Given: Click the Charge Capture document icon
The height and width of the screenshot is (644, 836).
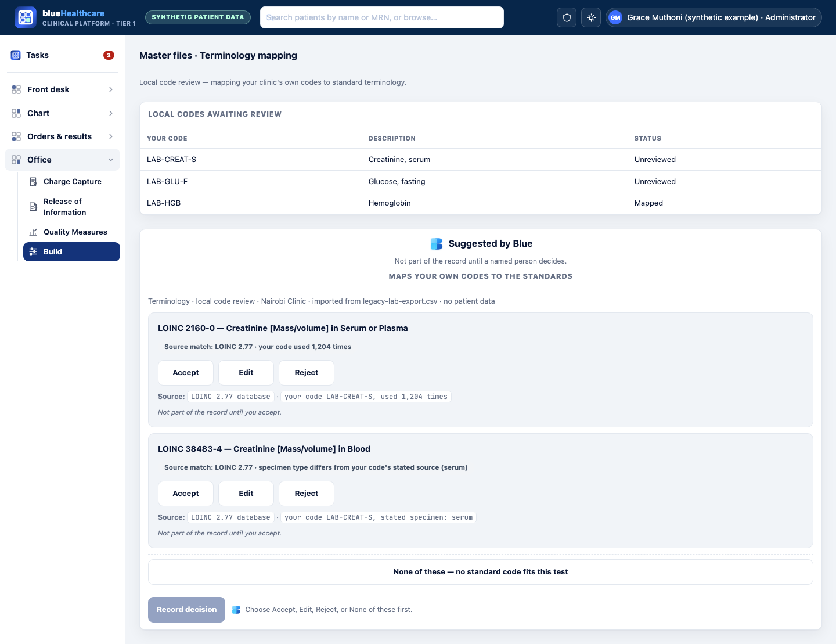Looking at the screenshot, I should [33, 182].
